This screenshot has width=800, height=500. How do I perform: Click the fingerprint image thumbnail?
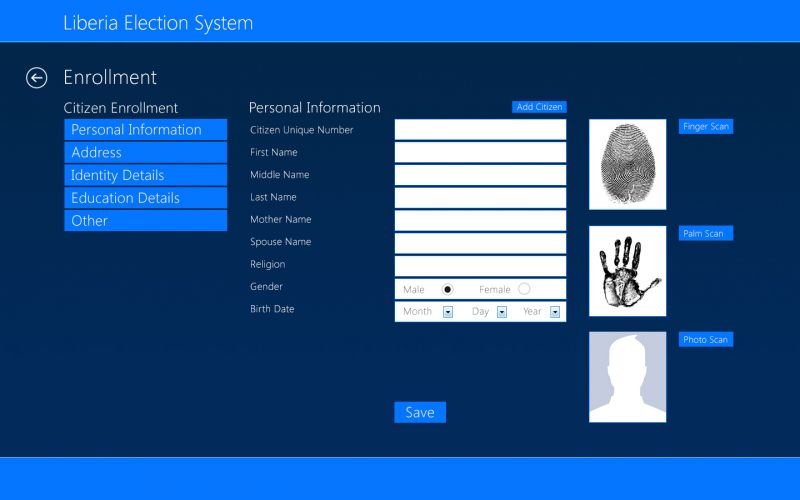coord(628,164)
